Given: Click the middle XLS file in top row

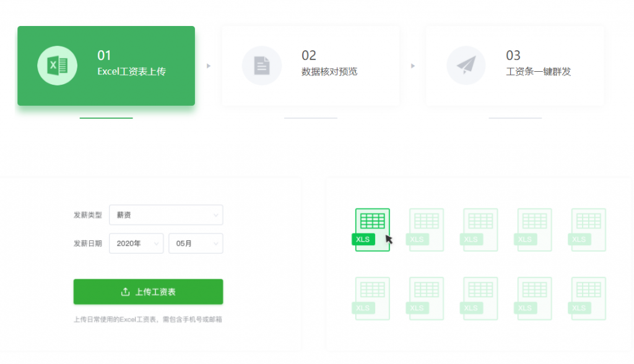Looking at the screenshot, I should (x=480, y=229).
